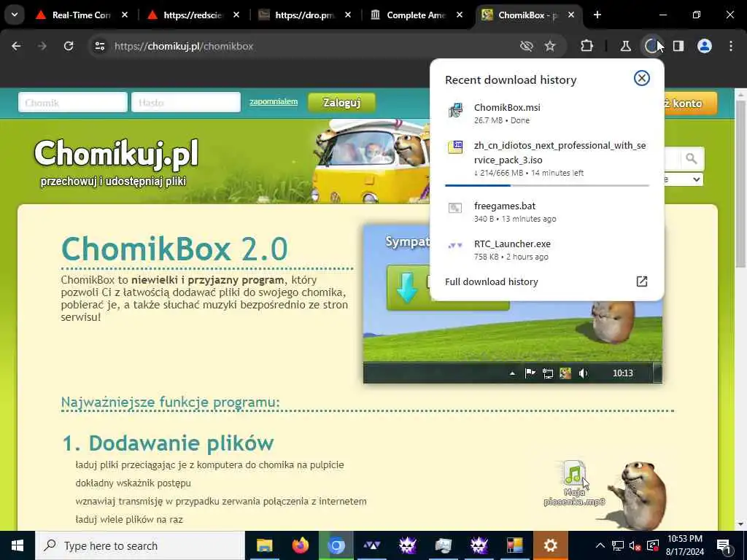Image resolution: width=747 pixels, height=560 pixels.
Task: Click the external-link icon by Full download history
Action: 642,281
